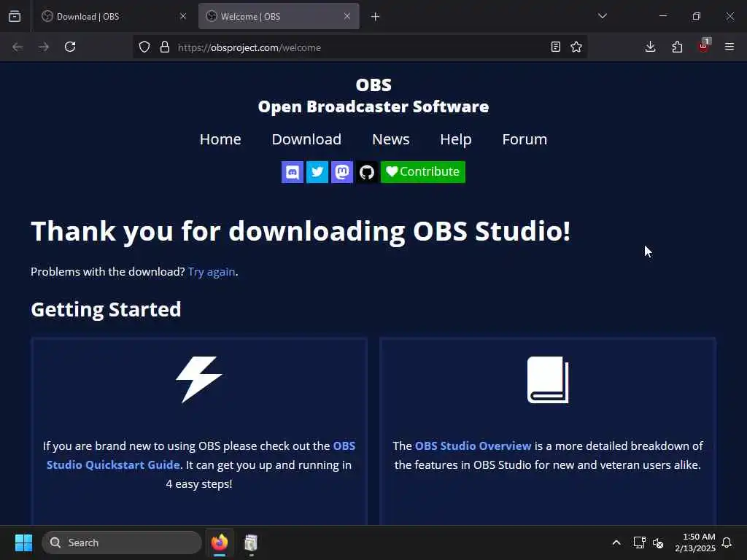The image size is (747, 560).
Task: Open Firefox View recent browsing
Action: (x=15, y=17)
